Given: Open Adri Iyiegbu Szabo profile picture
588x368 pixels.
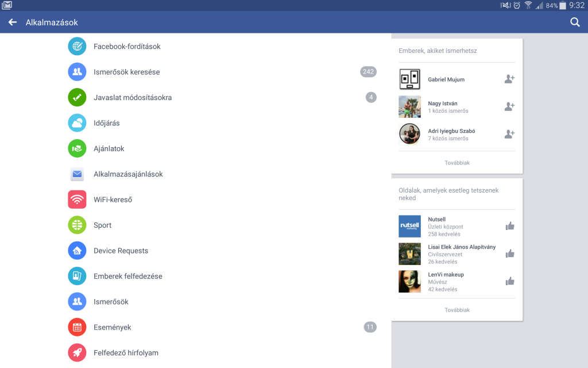Looking at the screenshot, I should tap(409, 134).
